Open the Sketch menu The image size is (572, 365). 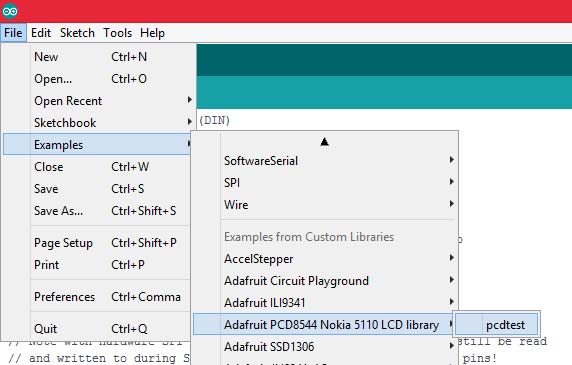(x=77, y=33)
